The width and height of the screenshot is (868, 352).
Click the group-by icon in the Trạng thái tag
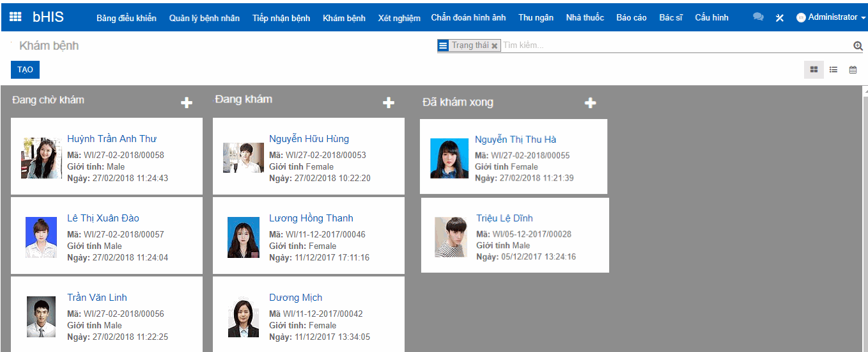(x=444, y=45)
